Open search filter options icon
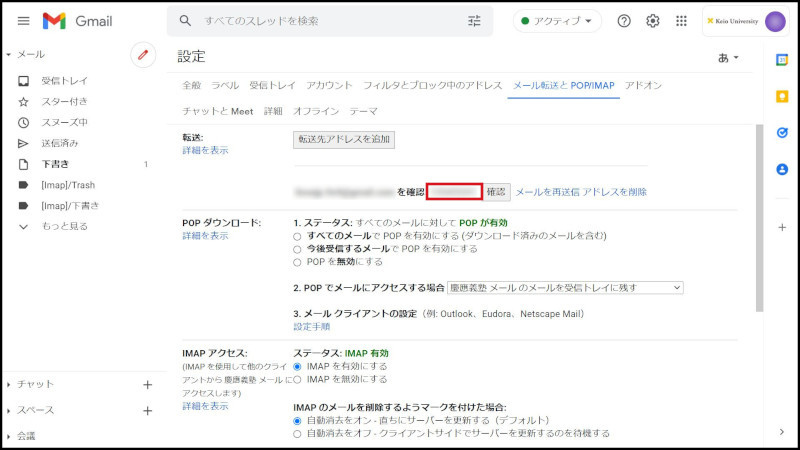 click(x=474, y=21)
